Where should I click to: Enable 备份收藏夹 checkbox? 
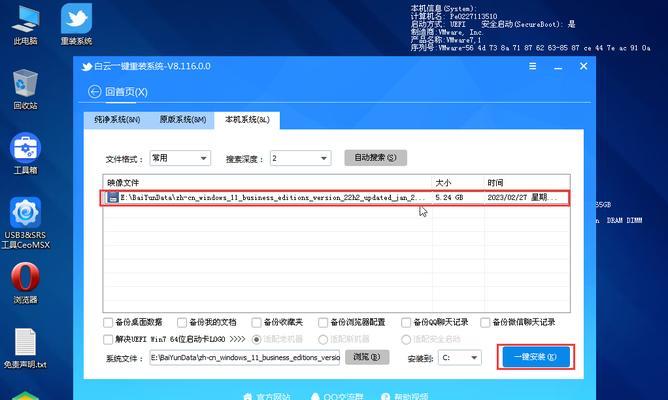pos(256,323)
